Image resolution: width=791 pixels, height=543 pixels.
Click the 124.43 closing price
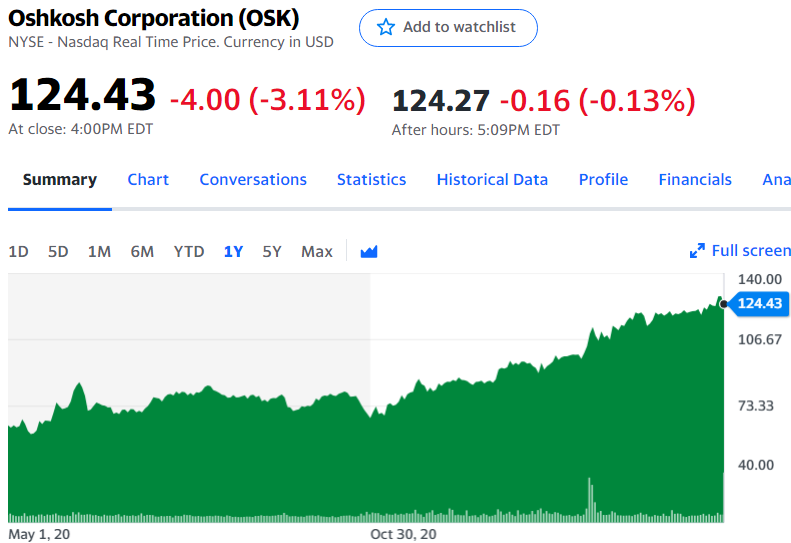(x=82, y=95)
